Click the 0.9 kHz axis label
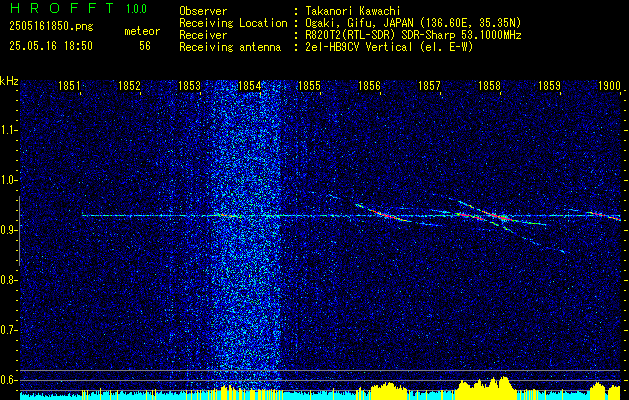Screen dimensions: 629x400 tap(8, 230)
